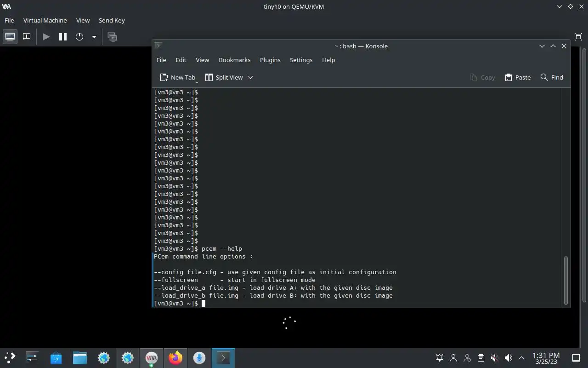Click the New Tab button in Konsole

click(177, 77)
